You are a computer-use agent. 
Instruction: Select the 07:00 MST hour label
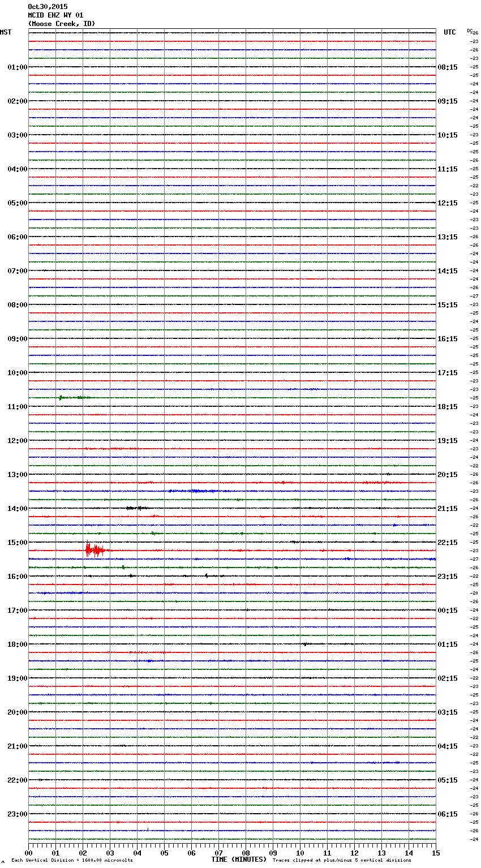(x=18, y=271)
